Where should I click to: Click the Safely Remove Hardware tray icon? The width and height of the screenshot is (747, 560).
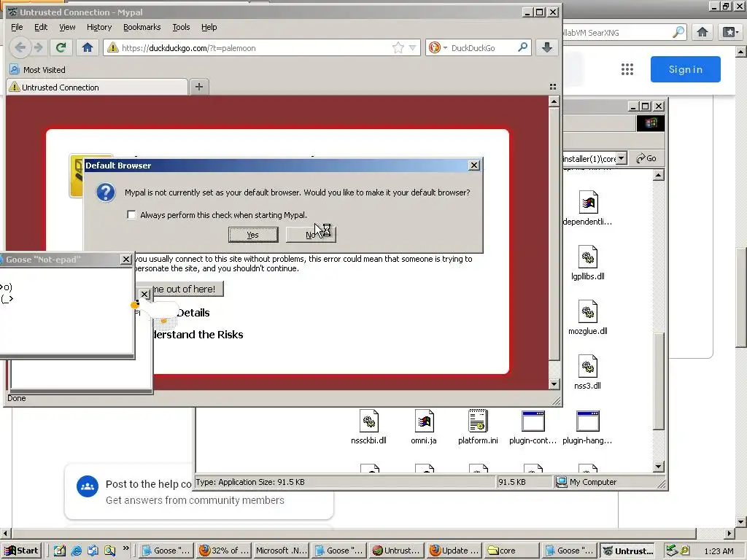pyautogui.click(x=671, y=551)
